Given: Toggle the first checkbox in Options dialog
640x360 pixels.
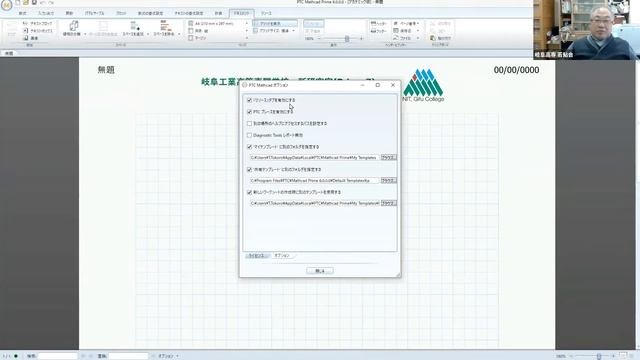Looking at the screenshot, I should pos(249,100).
